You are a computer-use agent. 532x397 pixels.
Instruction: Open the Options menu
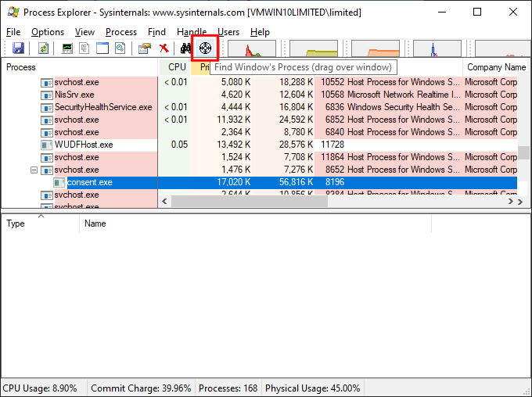click(x=48, y=32)
